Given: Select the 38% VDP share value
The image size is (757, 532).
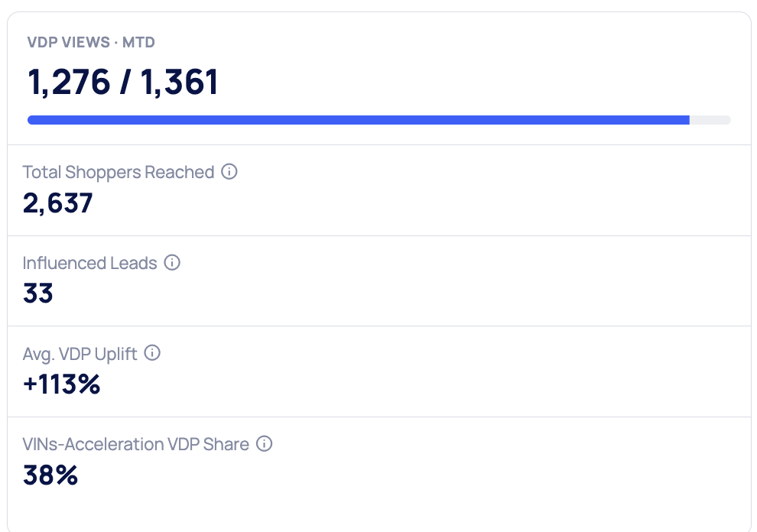Looking at the screenshot, I should pos(50,475).
